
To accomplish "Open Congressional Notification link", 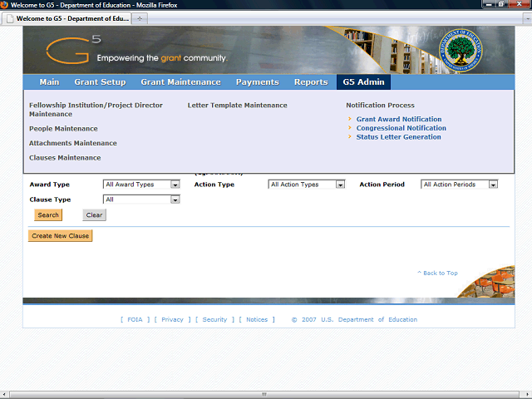I will coord(401,128).
